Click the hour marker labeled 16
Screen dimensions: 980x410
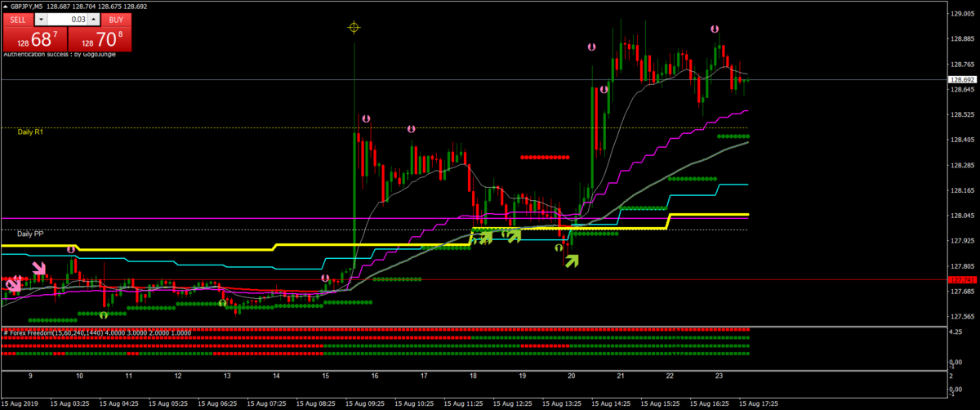tap(375, 377)
